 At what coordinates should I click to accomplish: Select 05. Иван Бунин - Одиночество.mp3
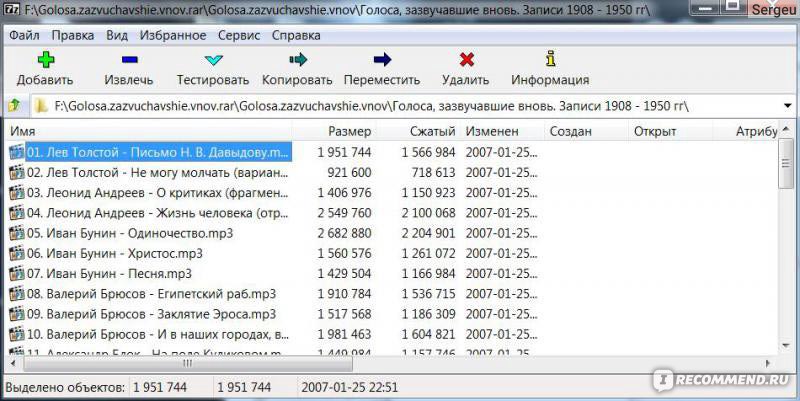click(130, 233)
